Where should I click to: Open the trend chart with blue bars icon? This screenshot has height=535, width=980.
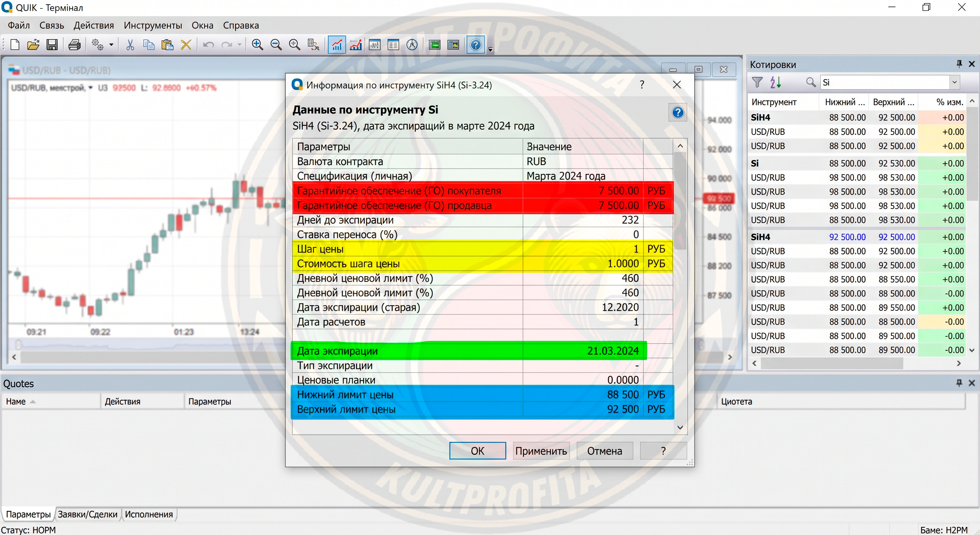(x=356, y=45)
